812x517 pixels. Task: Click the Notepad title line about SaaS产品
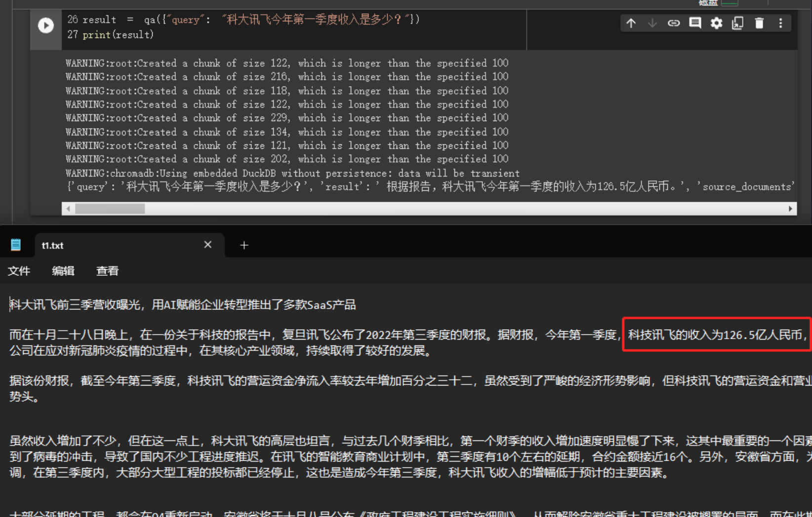point(183,305)
